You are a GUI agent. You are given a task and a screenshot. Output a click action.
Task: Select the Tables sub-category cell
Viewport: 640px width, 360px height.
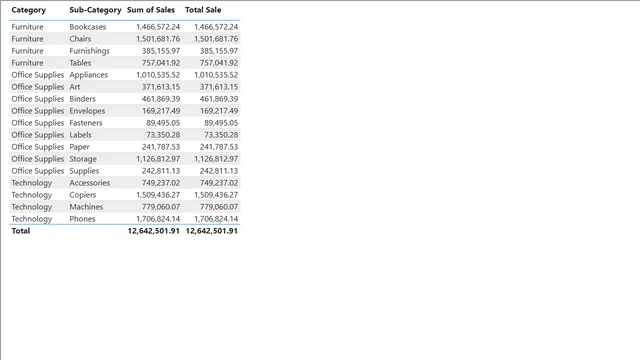(x=80, y=63)
